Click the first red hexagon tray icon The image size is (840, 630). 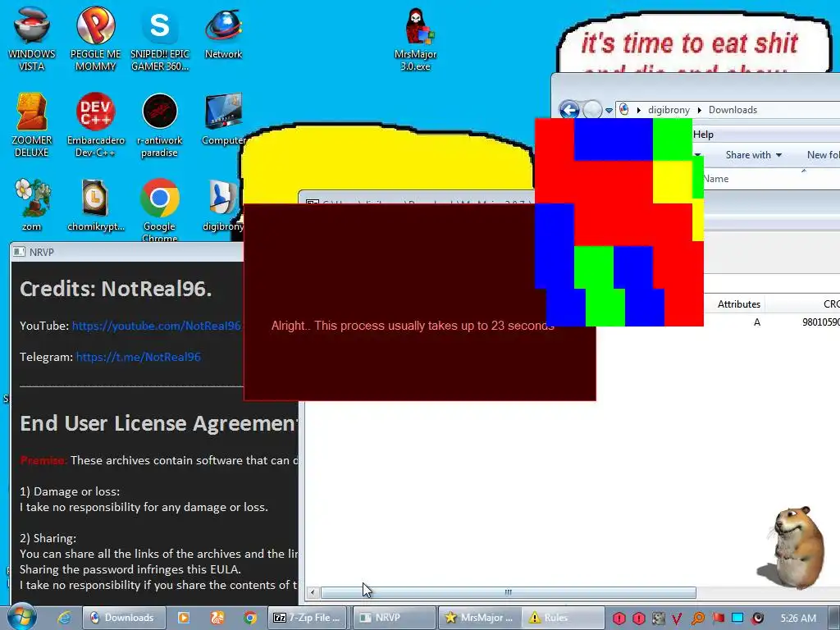(619, 619)
